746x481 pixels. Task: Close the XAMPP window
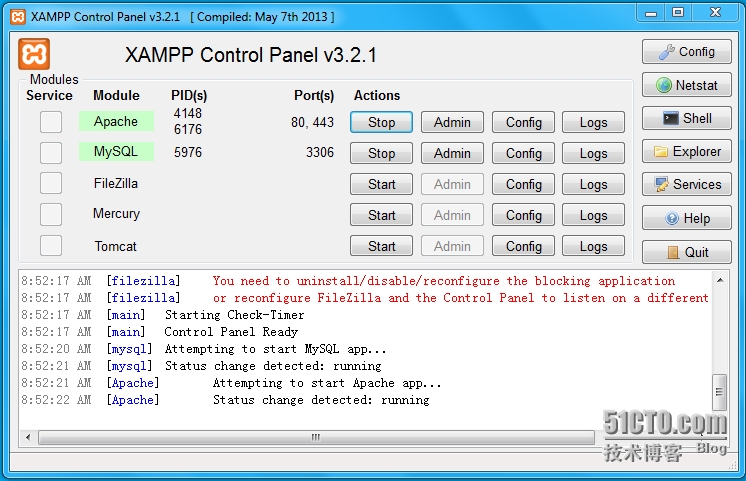715,13
